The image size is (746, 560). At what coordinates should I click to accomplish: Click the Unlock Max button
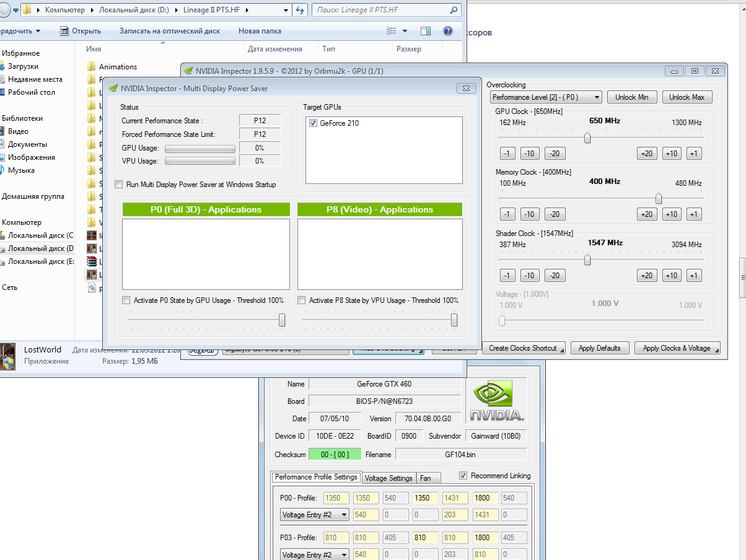tap(687, 97)
